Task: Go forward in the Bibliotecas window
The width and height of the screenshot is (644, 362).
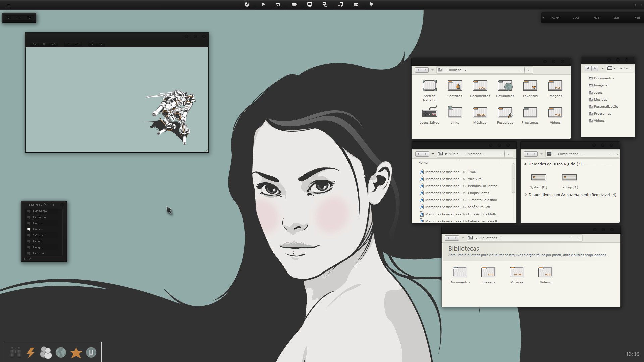Action: pos(455,238)
